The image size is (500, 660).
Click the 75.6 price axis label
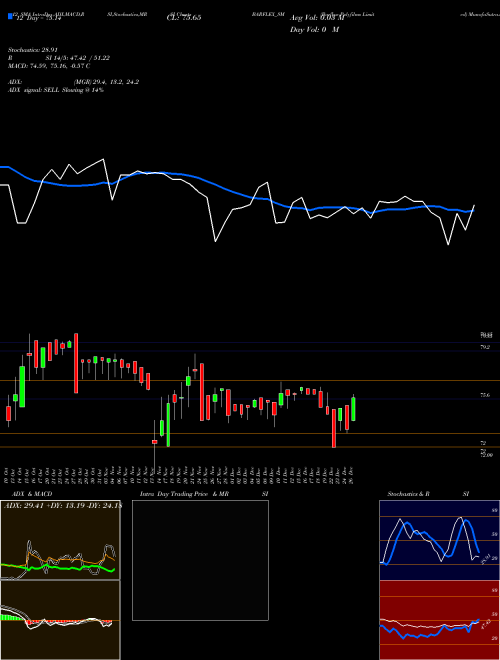(x=485, y=395)
